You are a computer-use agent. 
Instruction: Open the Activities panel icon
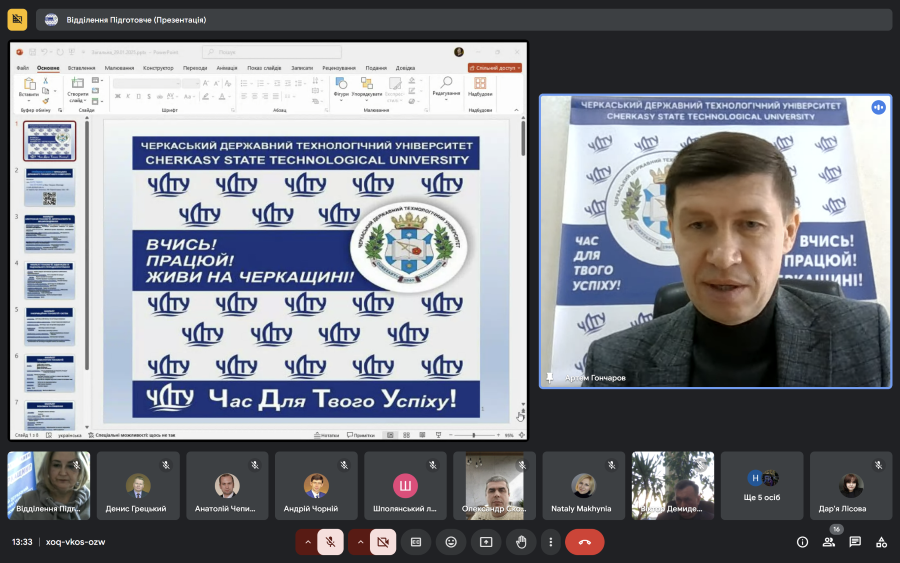881,542
